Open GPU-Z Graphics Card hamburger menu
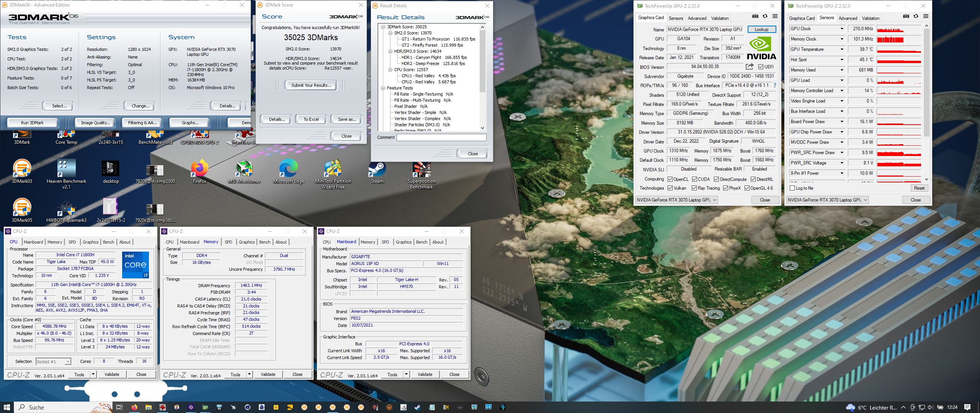 click(775, 16)
